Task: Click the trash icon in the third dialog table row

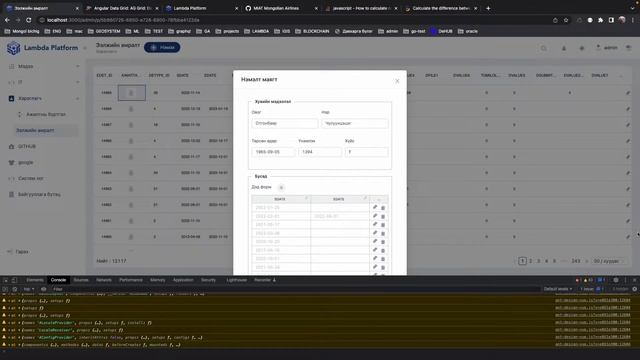Action: [383, 225]
